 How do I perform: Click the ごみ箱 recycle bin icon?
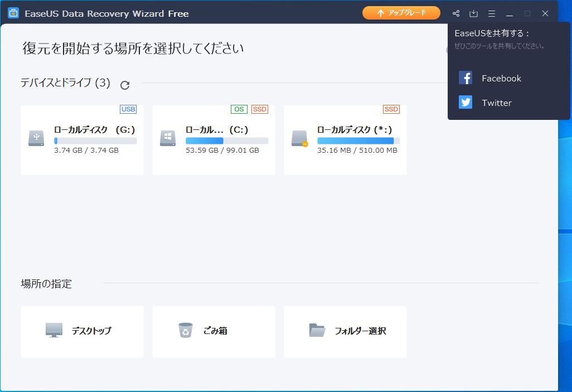pyautogui.click(x=185, y=331)
